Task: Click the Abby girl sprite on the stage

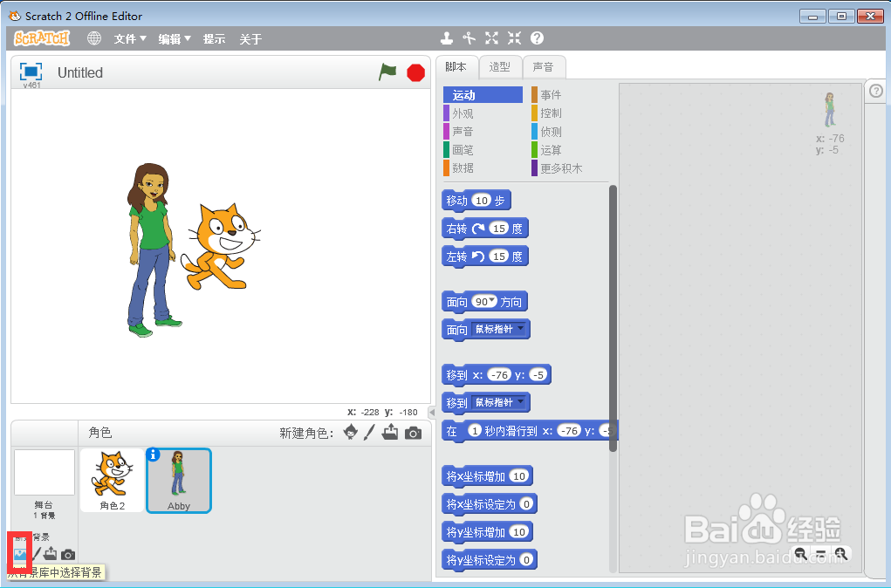Action: point(151,250)
